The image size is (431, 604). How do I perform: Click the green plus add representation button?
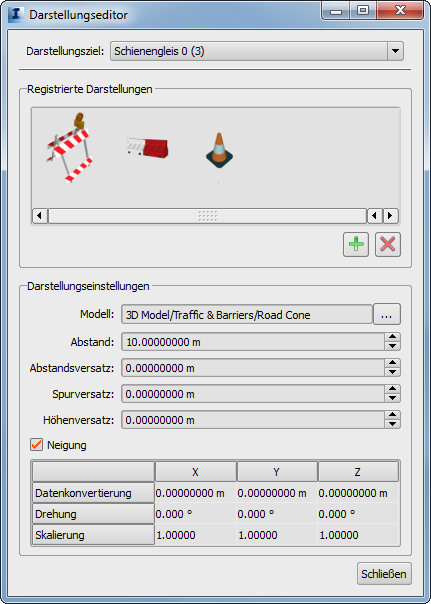356,244
